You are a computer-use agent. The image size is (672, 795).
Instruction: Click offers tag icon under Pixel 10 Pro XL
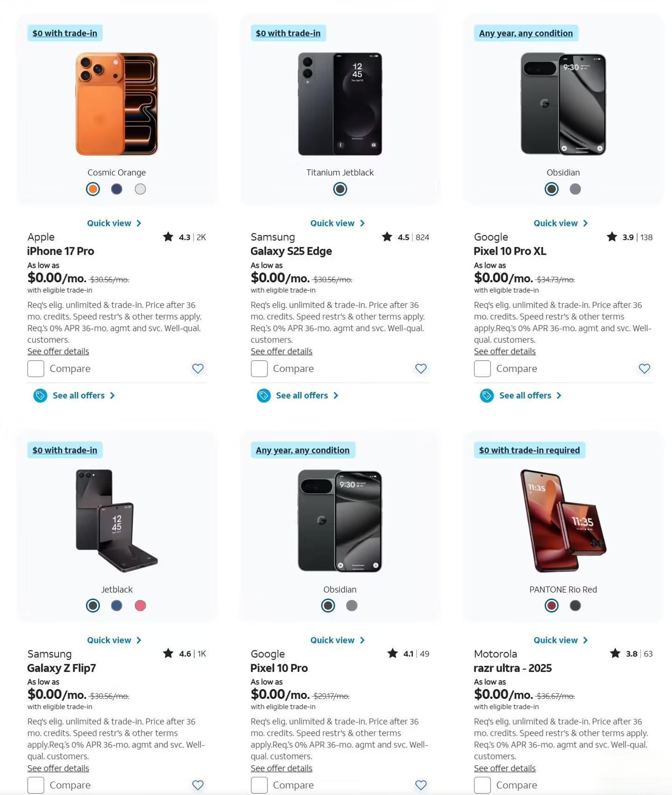[x=487, y=396]
